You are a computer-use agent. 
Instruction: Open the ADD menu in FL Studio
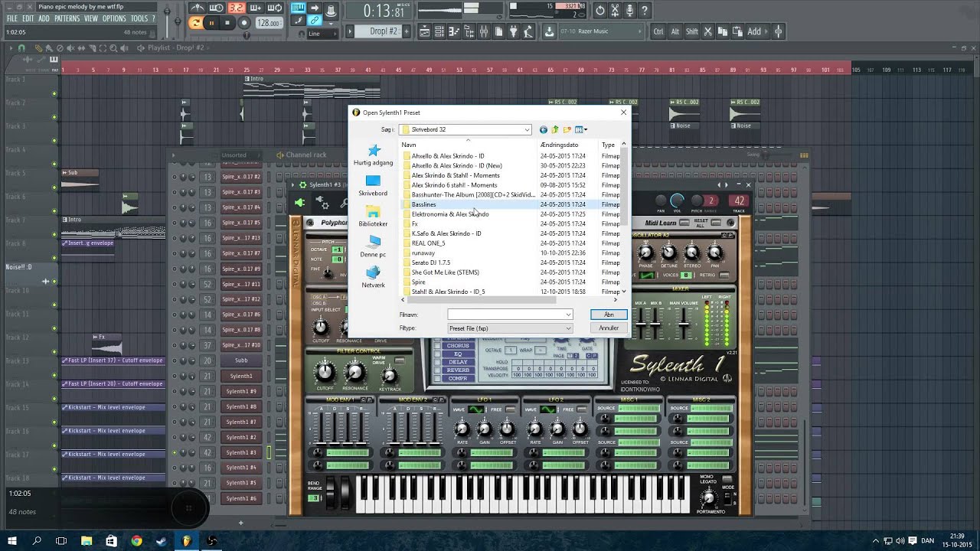44,18
